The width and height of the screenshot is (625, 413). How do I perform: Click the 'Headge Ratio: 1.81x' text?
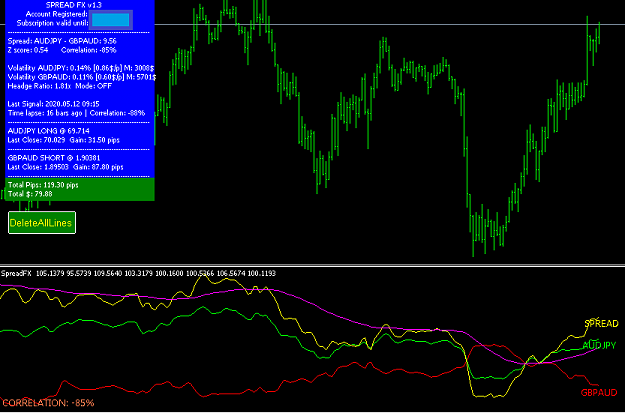coord(38,86)
